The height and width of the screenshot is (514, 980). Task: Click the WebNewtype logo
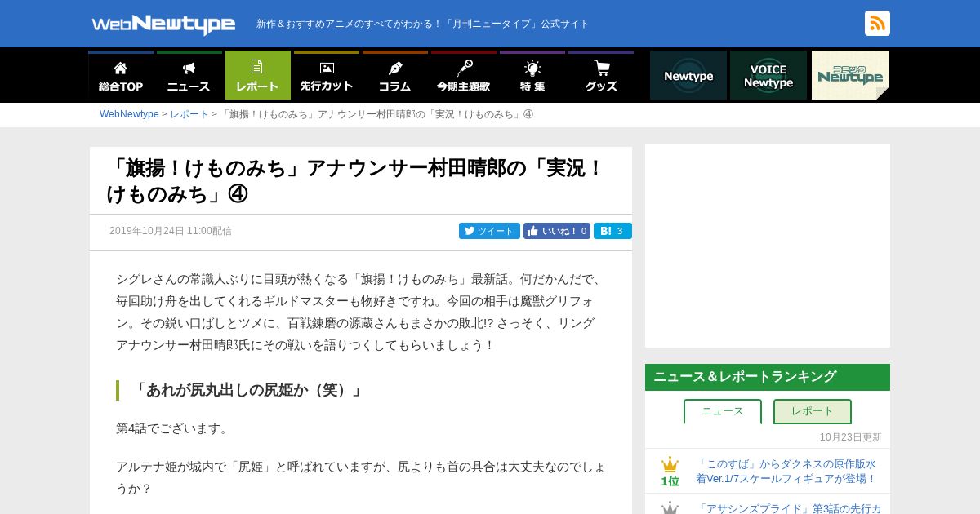[x=163, y=24]
